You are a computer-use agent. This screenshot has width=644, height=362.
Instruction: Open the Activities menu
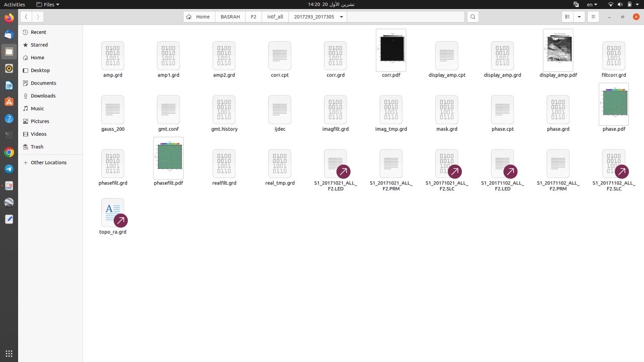(x=14, y=4)
